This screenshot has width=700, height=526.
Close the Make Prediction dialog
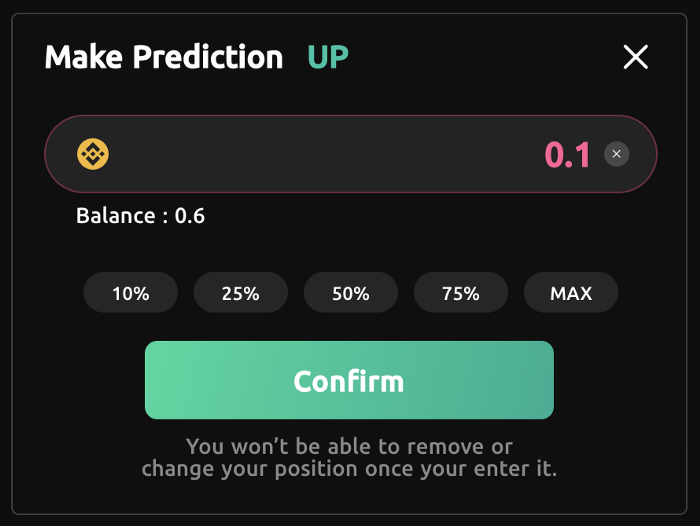click(x=636, y=57)
